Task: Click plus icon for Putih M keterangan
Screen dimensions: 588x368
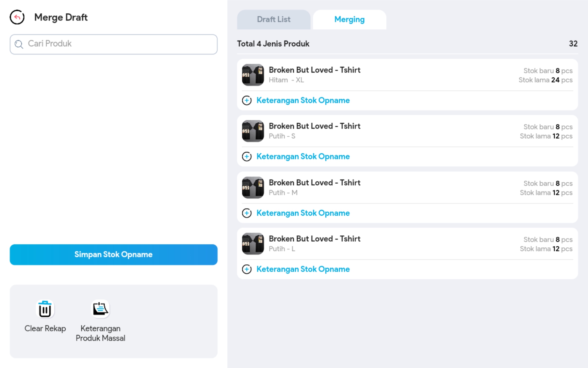Action: [x=247, y=213]
